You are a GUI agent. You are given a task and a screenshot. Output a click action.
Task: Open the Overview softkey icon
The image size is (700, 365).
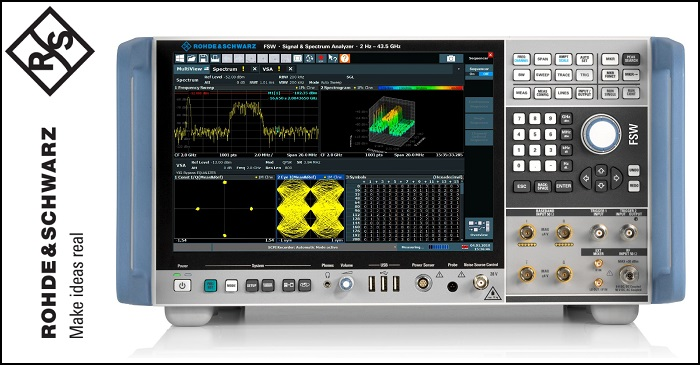tap(479, 228)
